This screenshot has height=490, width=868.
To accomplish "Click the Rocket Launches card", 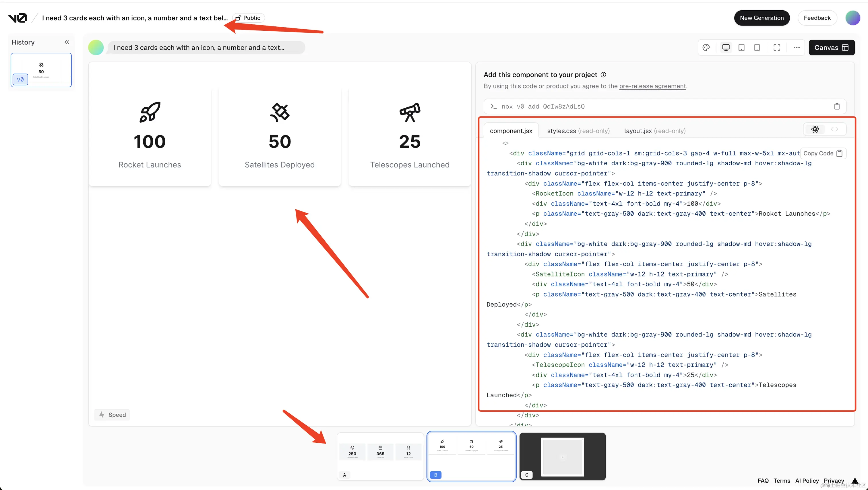I will pos(150,136).
